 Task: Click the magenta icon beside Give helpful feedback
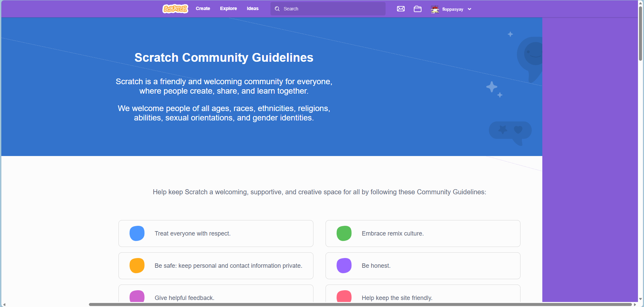[x=137, y=296]
